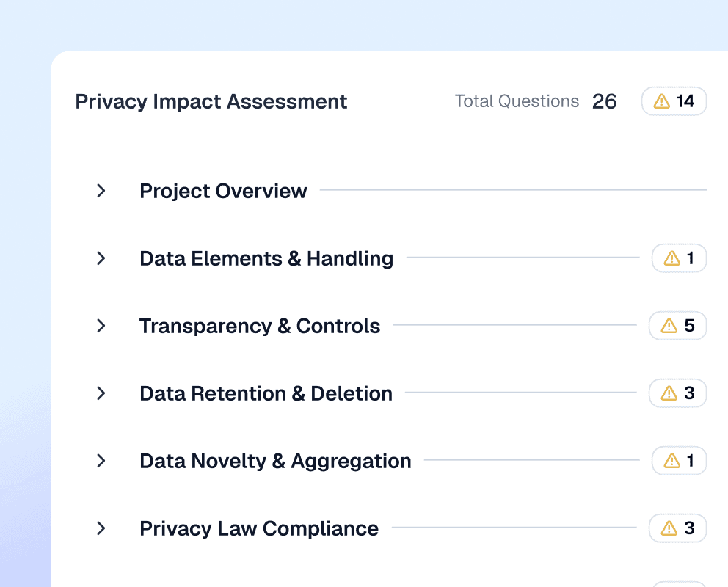Select the Data Novelty & Aggregation title
Viewport: 728px width, 587px height.
(275, 461)
